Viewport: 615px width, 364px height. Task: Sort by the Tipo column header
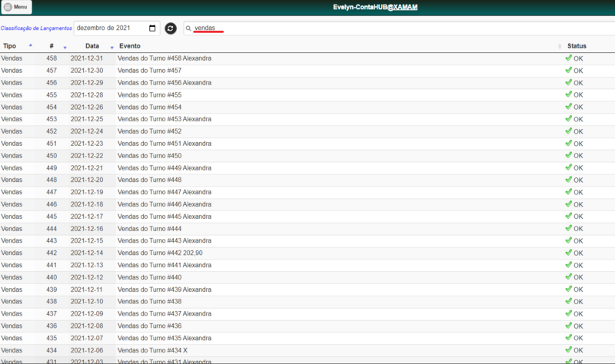pyautogui.click(x=9, y=46)
